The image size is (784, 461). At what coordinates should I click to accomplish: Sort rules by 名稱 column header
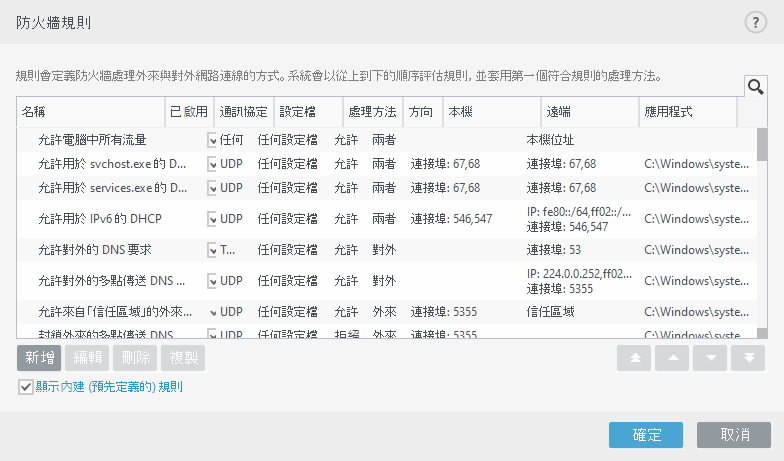(x=90, y=112)
